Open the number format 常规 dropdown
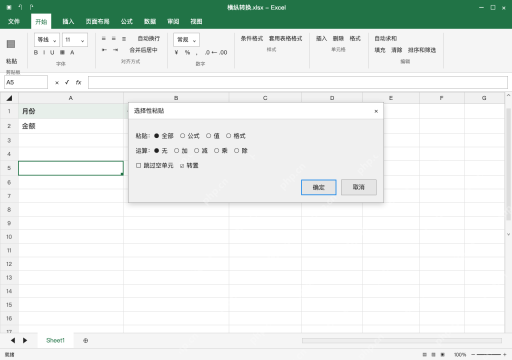 click(186, 40)
